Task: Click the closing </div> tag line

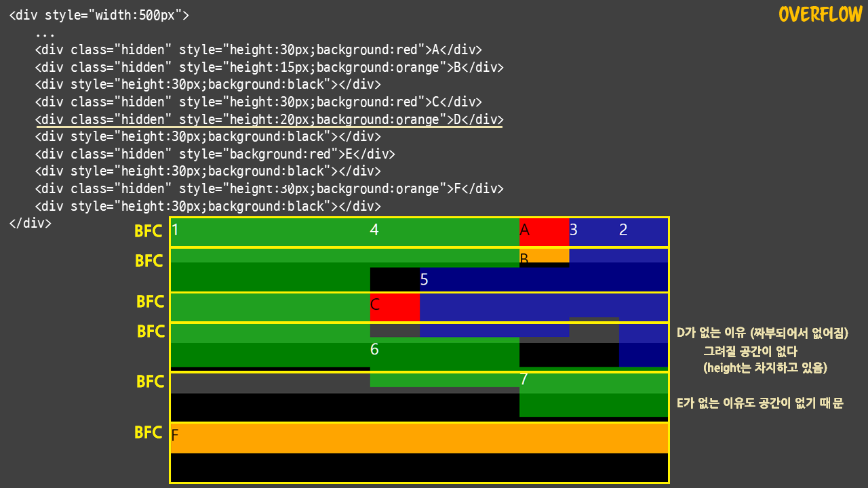Action: [31, 223]
